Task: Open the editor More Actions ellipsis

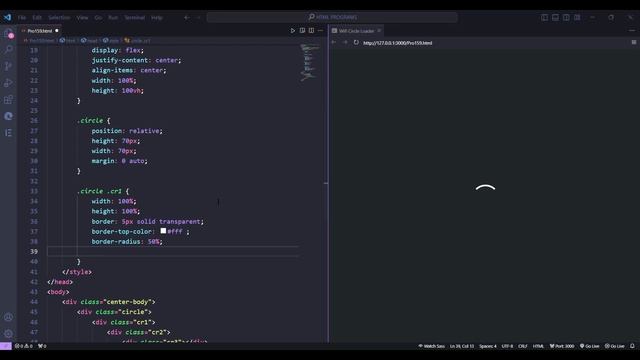Action: point(320,31)
